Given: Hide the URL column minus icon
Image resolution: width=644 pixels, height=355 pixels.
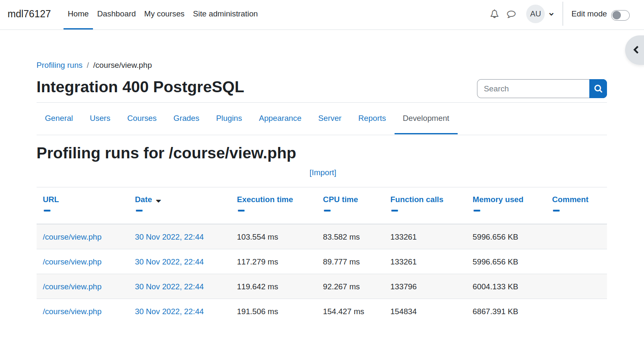Looking at the screenshot, I should click(47, 211).
